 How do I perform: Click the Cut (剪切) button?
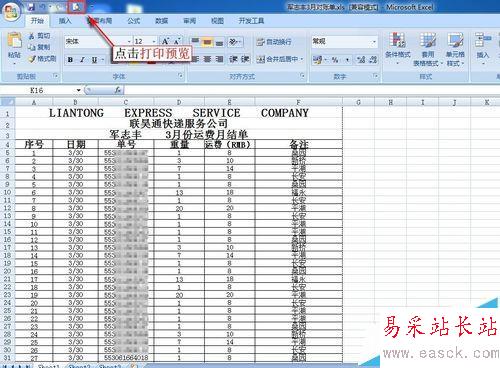[39, 35]
